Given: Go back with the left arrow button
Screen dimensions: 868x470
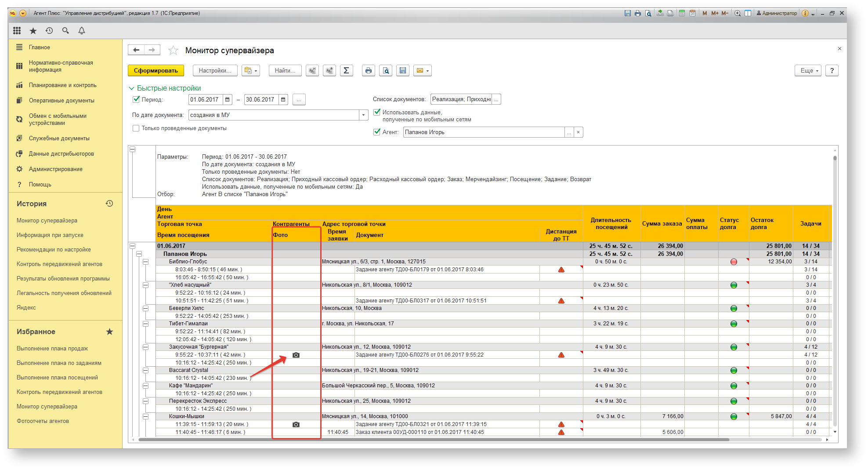Looking at the screenshot, I should [x=136, y=50].
